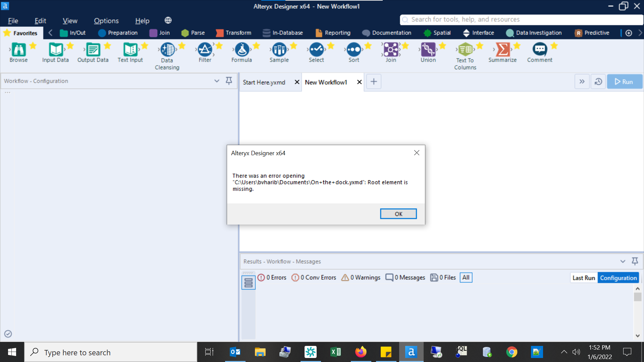This screenshot has height=362, width=644.
Task: Open the Options menu
Action: tap(106, 21)
